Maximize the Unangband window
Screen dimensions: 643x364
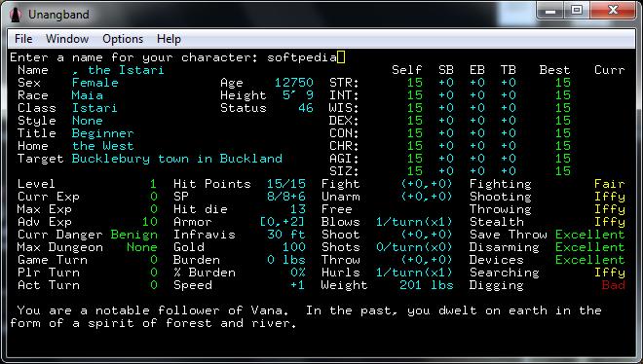click(x=577, y=11)
